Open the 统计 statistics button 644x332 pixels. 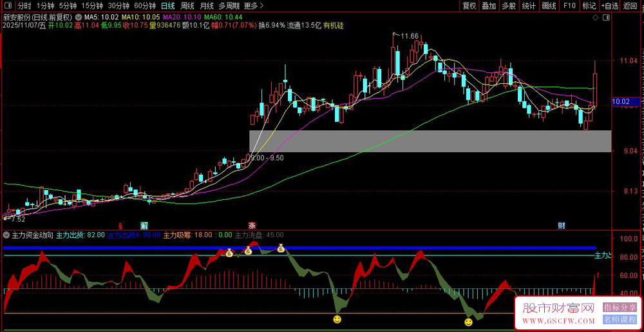(x=529, y=6)
